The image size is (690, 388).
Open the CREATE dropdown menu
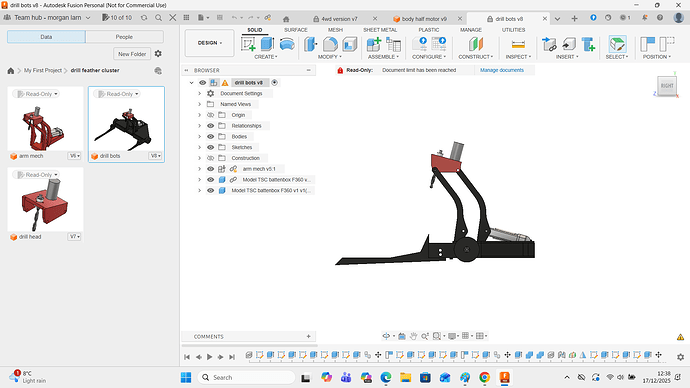[x=266, y=57]
